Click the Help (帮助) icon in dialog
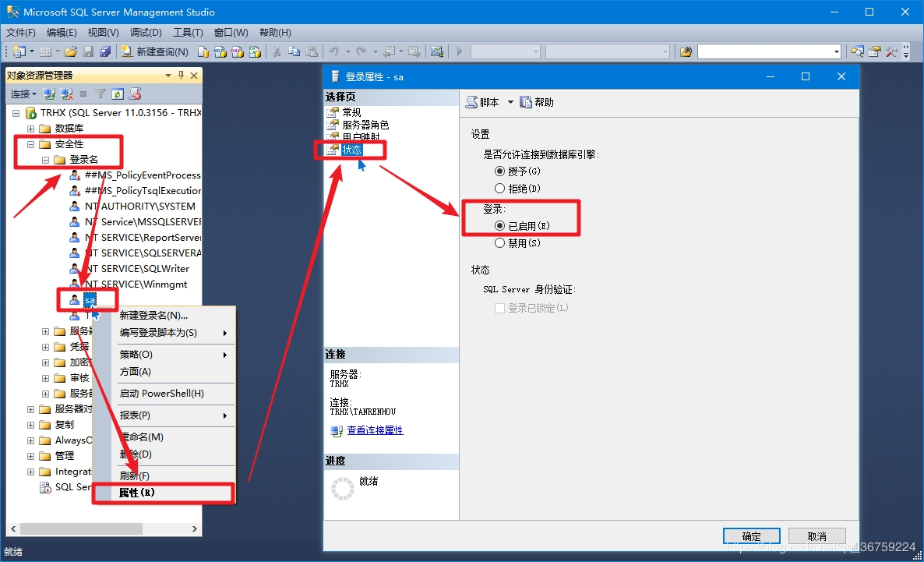924x562 pixels. pyautogui.click(x=526, y=102)
